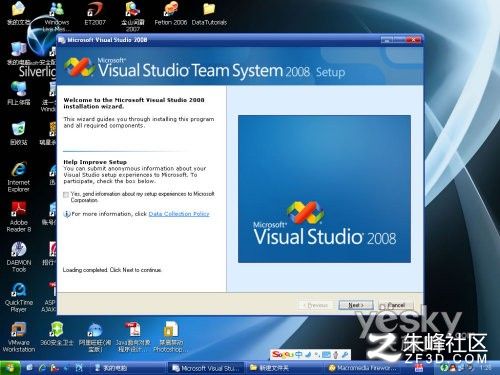The height and width of the screenshot is (375, 500).
Task: Click the Visual Studio logo in banner
Action: (79, 67)
